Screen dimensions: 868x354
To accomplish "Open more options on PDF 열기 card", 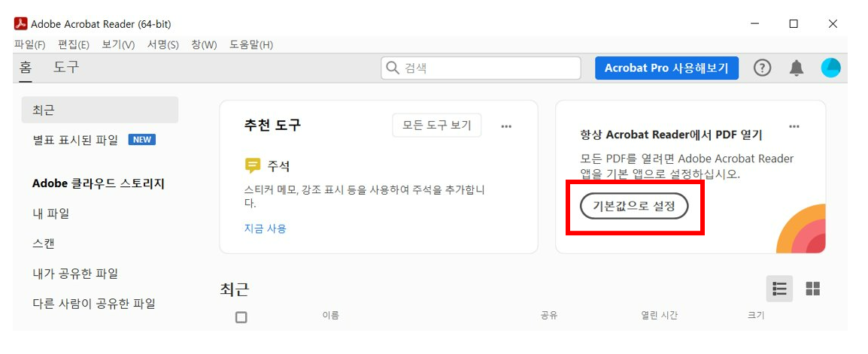I will click(794, 126).
